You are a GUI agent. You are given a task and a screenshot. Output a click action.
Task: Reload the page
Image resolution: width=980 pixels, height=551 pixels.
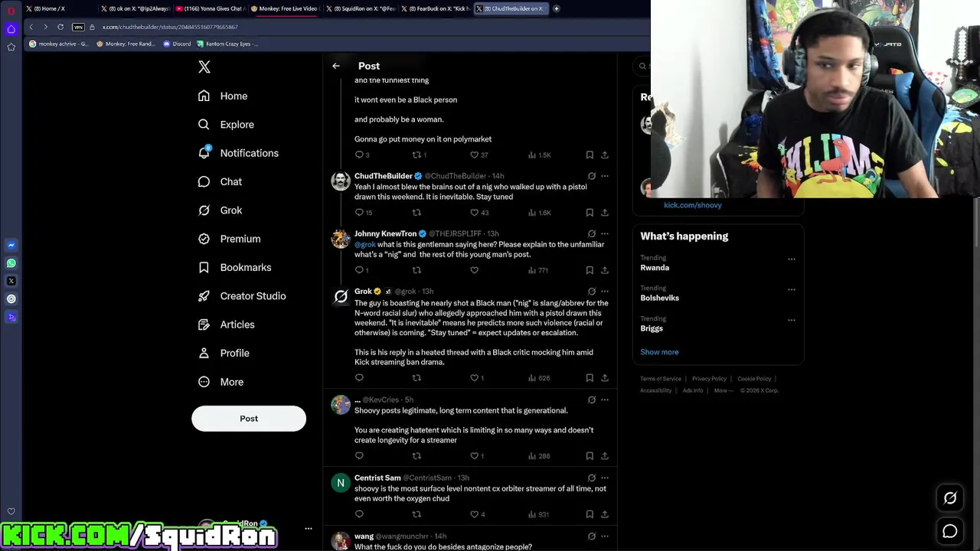tap(60, 27)
